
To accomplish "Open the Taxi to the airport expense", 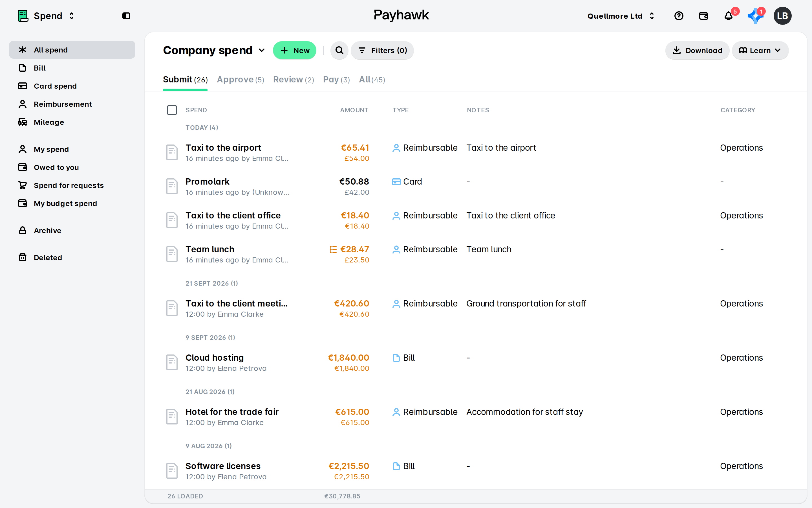I will [476, 152].
